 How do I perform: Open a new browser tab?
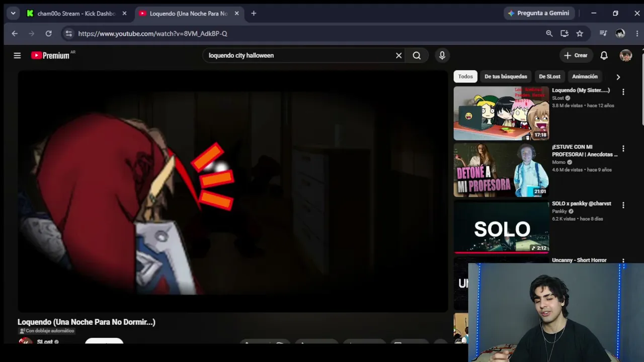pos(254,14)
